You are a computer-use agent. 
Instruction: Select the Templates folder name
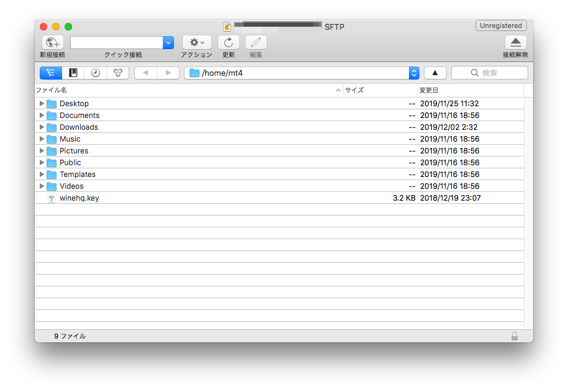click(78, 175)
